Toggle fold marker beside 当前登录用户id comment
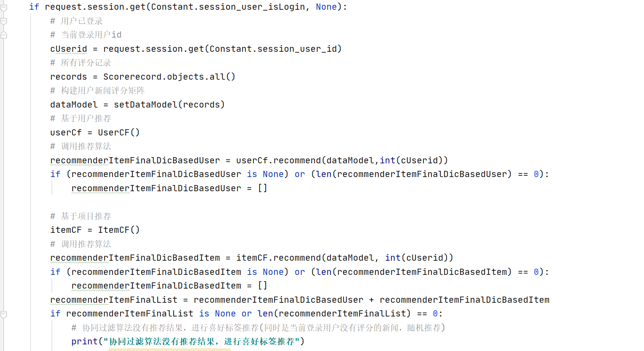Viewport: 644px width, 351px height. 4,35
